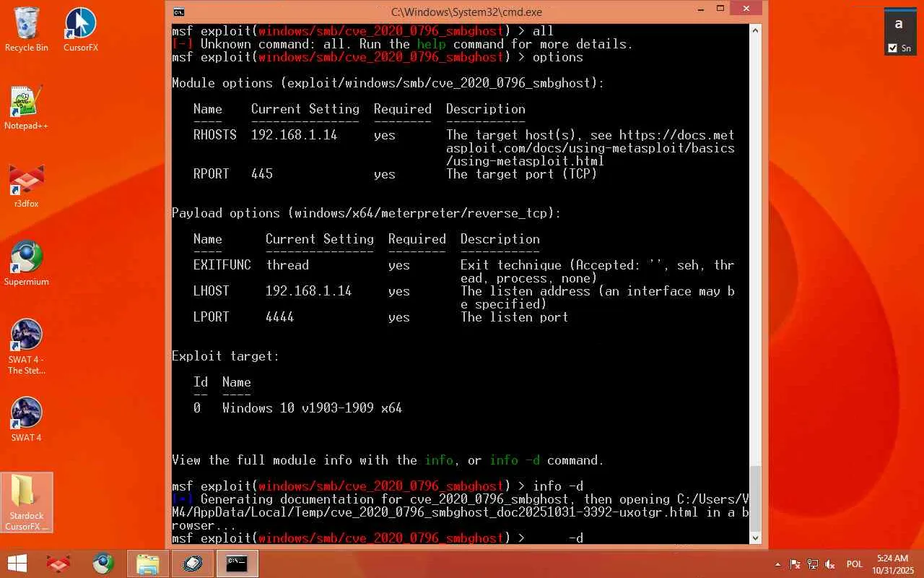This screenshot has width=924, height=578.
Task: Toggle the Sn checkbox in the widget
Action: click(x=893, y=48)
